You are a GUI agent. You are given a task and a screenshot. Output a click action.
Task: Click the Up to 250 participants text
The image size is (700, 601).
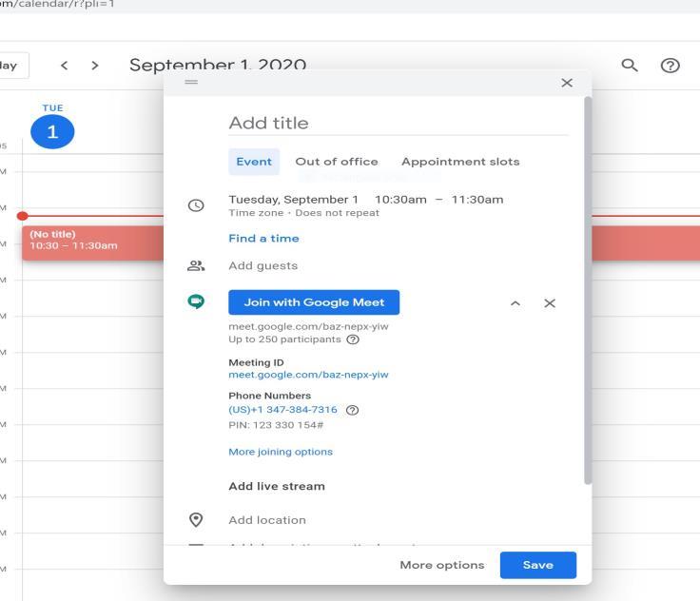[x=284, y=339]
